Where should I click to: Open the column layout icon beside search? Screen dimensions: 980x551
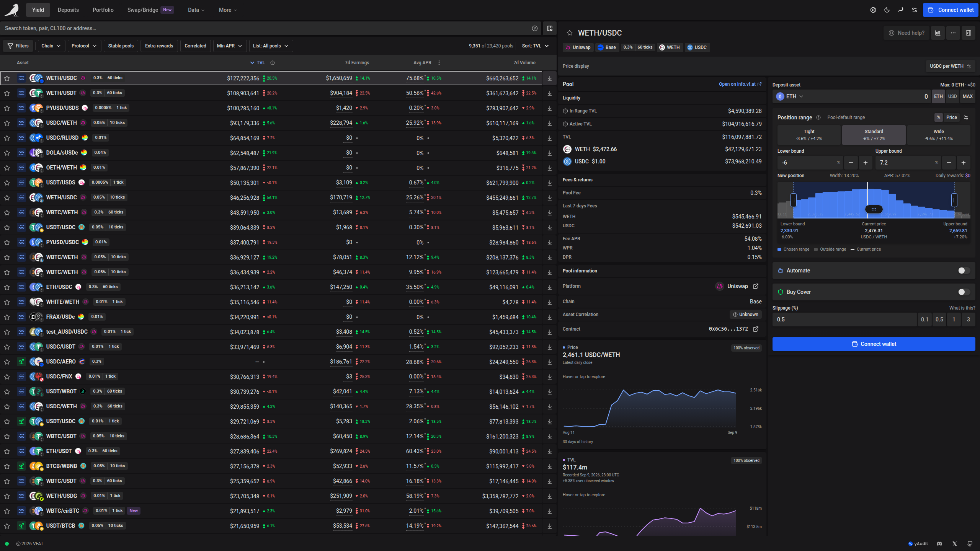550,28
